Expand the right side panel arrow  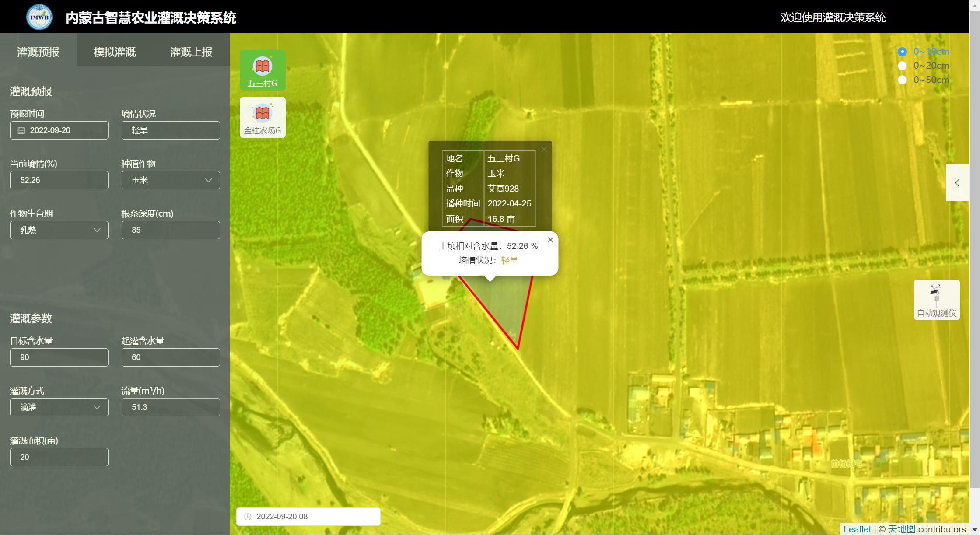(957, 183)
